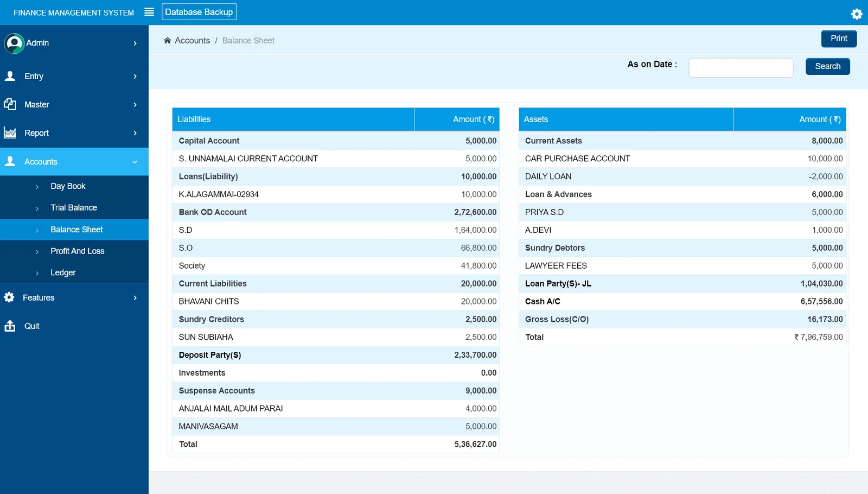Click the Cash A/C row label

coord(542,301)
